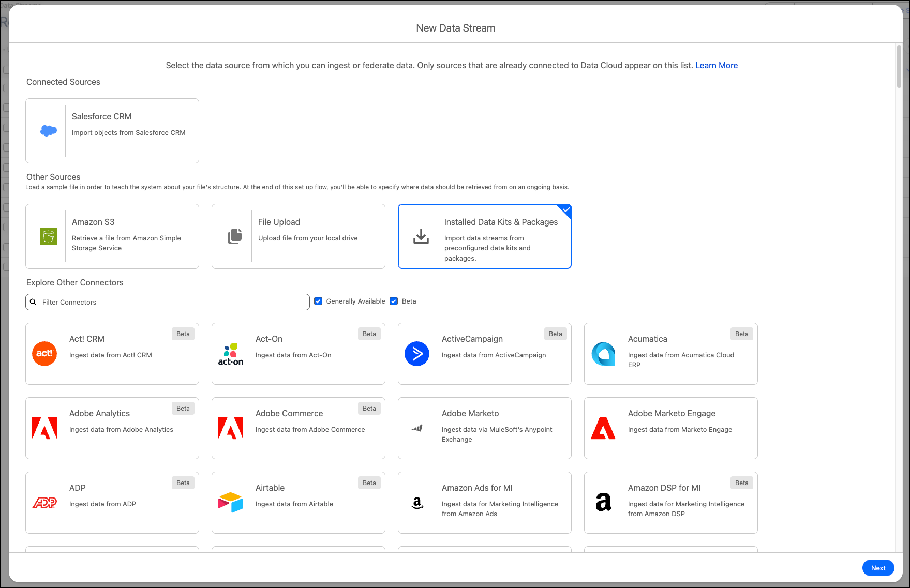
Task: Toggle the Beta connectors checkbox
Action: point(394,301)
